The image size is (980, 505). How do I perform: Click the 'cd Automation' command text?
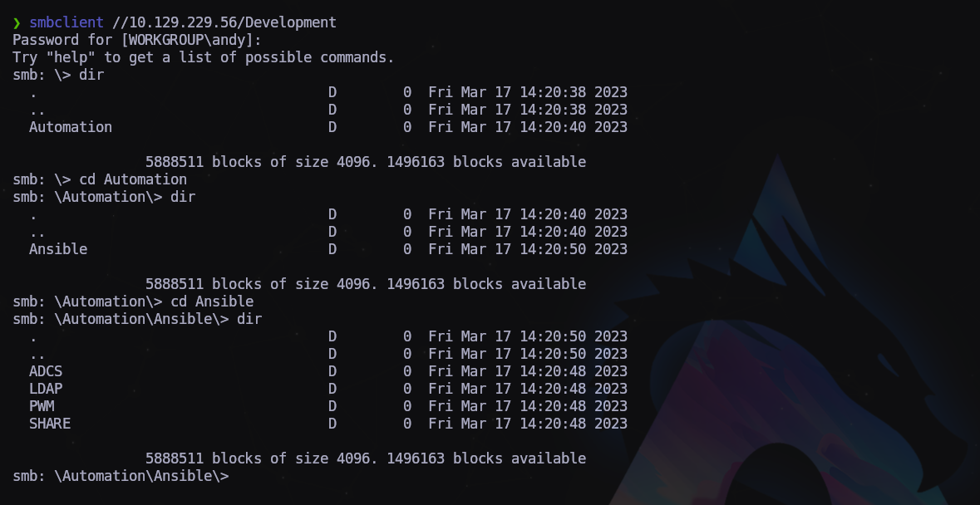tap(133, 179)
